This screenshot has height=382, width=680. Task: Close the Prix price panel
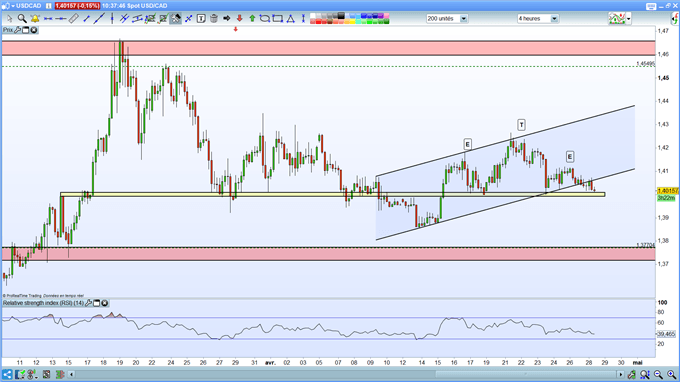(x=33, y=30)
